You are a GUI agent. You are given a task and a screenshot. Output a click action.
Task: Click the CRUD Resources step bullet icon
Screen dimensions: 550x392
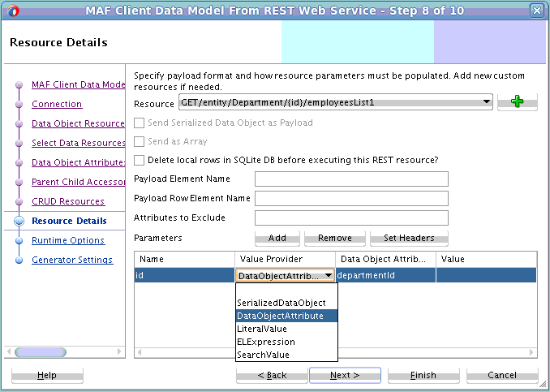19,202
